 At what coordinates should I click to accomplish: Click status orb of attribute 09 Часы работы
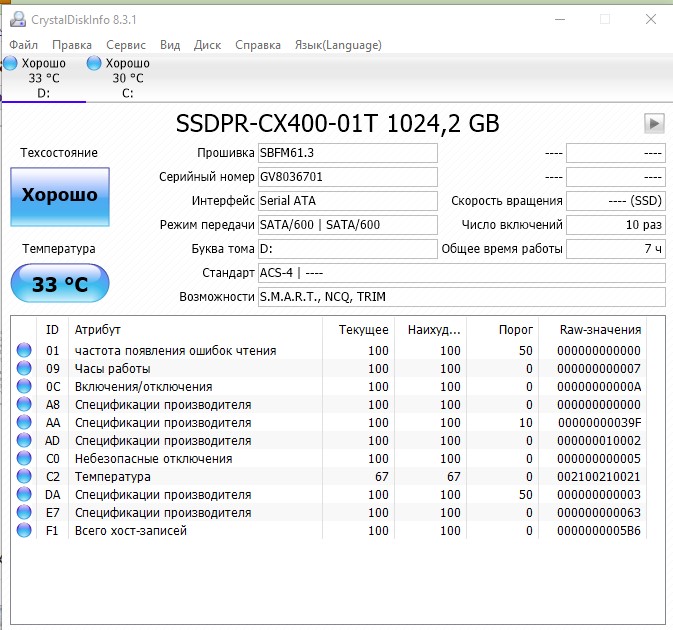click(x=24, y=368)
